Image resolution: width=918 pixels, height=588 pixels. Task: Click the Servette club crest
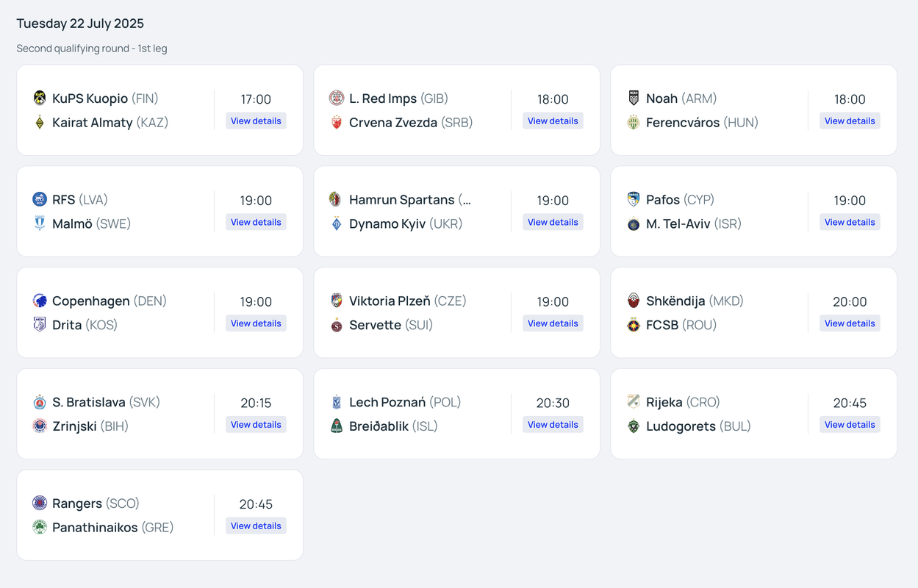tap(337, 325)
